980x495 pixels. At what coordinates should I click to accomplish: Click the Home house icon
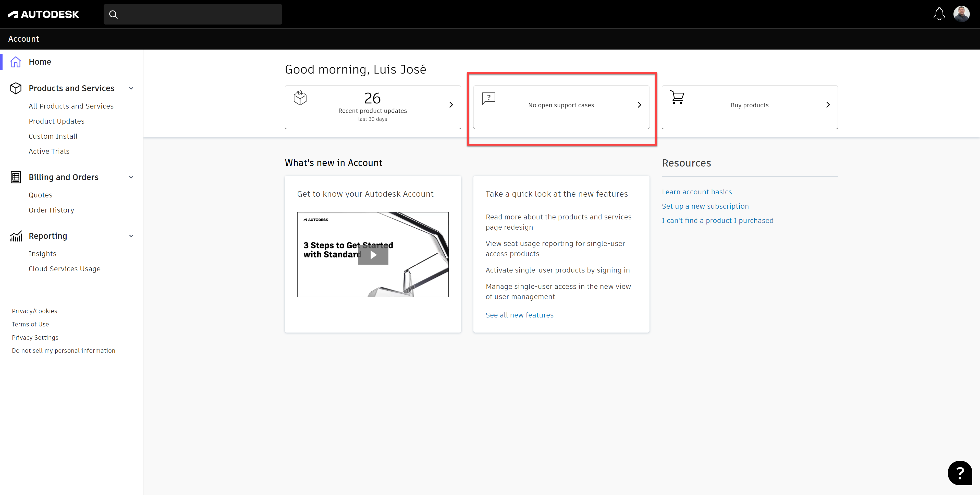pos(16,62)
